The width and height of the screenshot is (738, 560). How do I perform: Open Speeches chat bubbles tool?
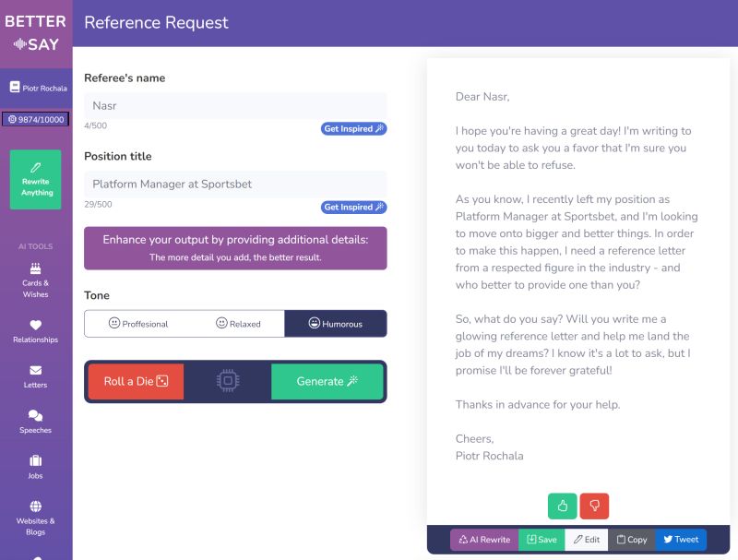(36, 422)
